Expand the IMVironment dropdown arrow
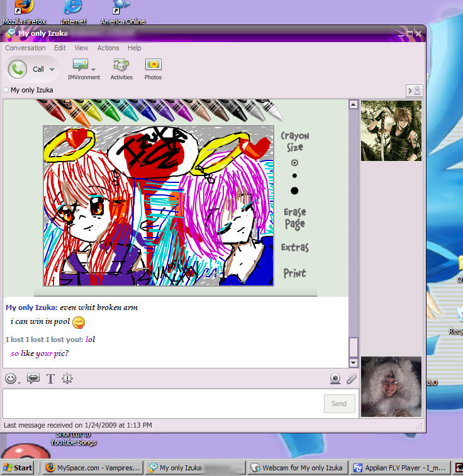Viewport: 463px width, 476px height. tap(94, 70)
